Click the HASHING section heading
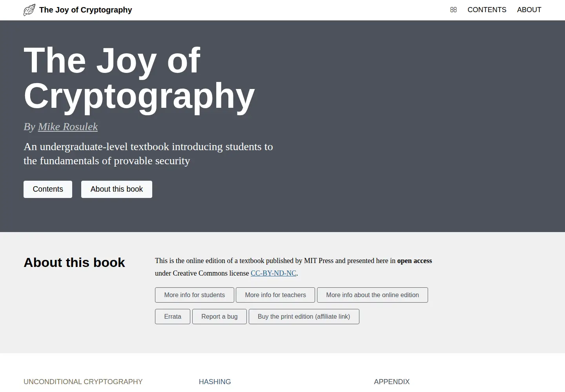The height and width of the screenshot is (392, 565). 215,382
